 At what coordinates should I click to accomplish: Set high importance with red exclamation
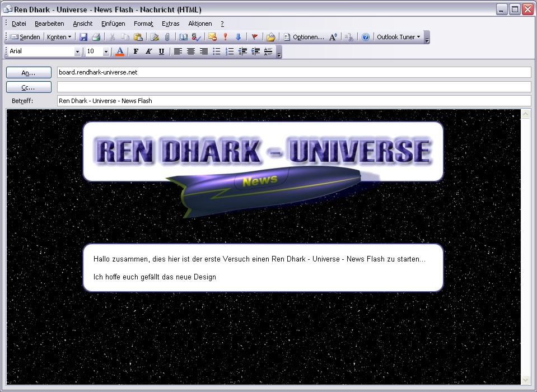point(225,37)
